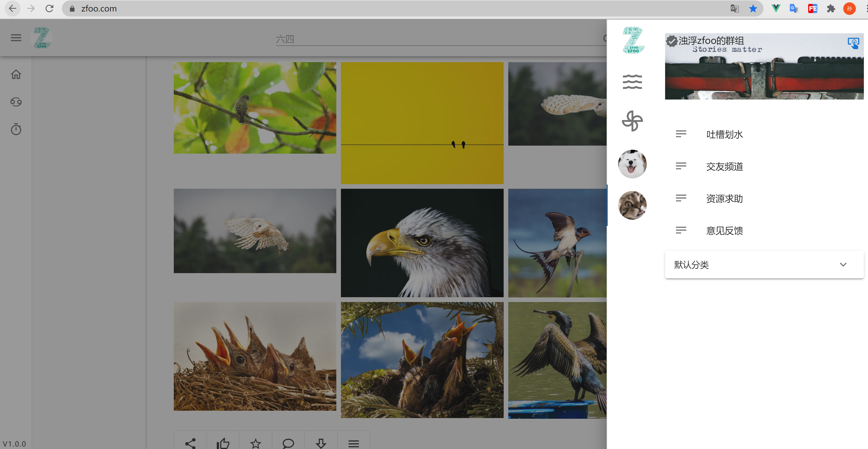Click the download arrow icon
Image resolution: width=868 pixels, height=449 pixels.
point(321,443)
